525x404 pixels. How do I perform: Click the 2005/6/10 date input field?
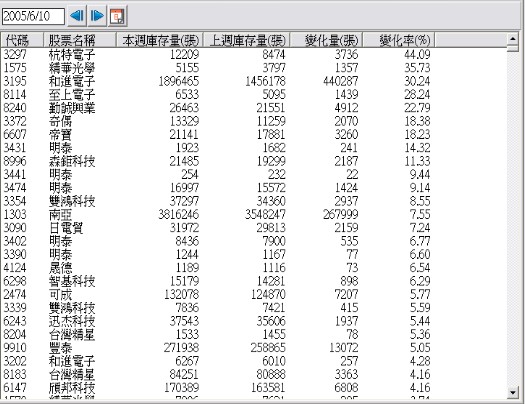pyautogui.click(x=33, y=16)
